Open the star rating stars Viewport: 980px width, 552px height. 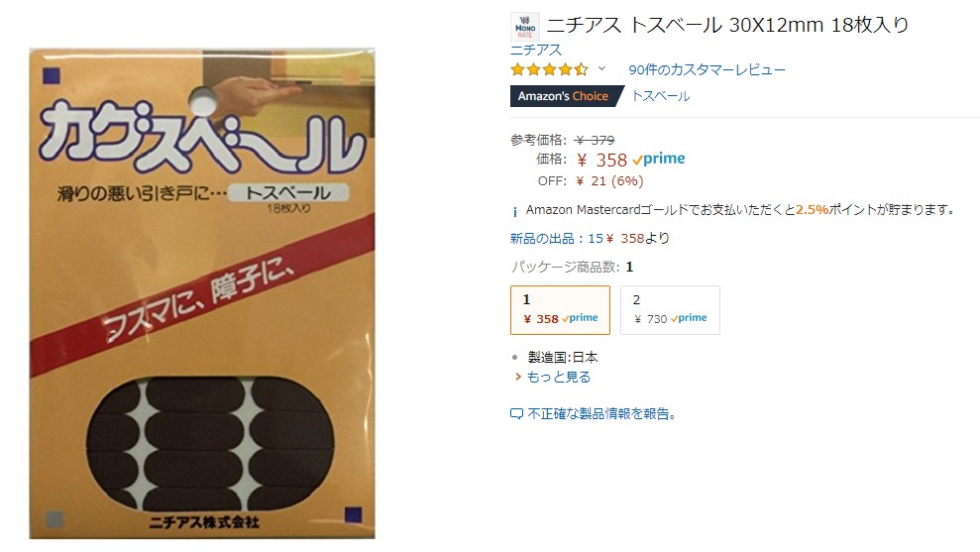tap(549, 69)
